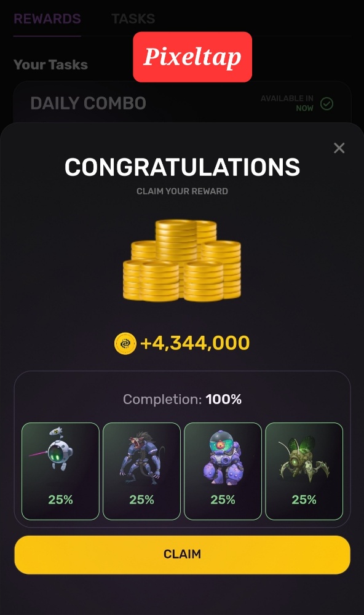Click the AVAILABLE IN NOW status text

coord(287,103)
